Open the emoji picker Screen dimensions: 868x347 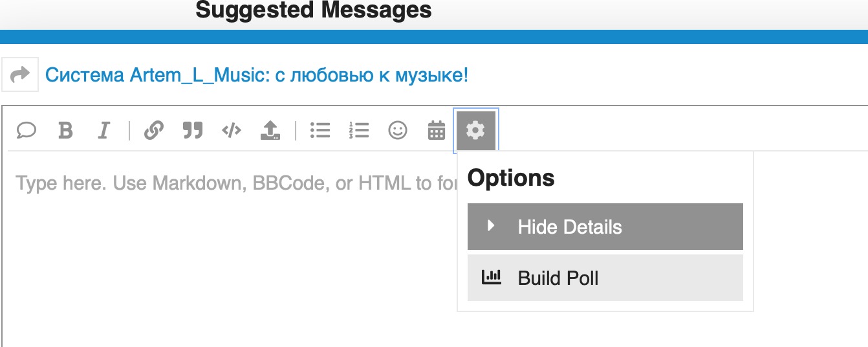point(398,131)
